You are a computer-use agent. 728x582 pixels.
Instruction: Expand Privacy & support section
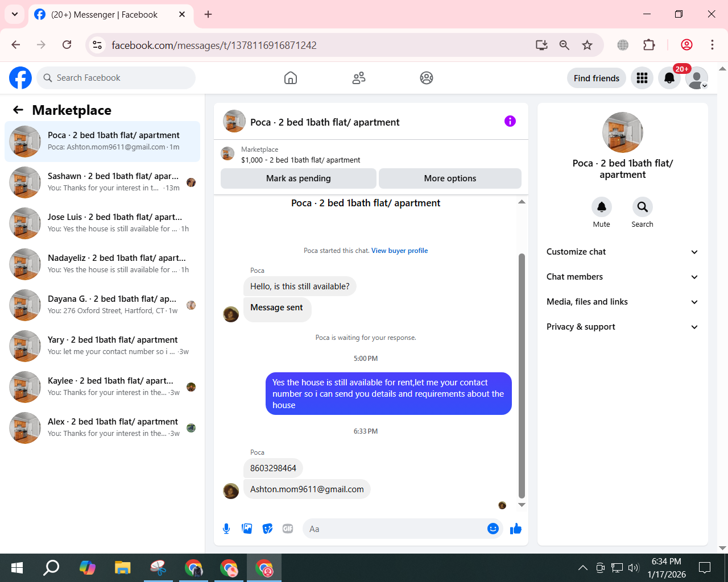(623, 327)
